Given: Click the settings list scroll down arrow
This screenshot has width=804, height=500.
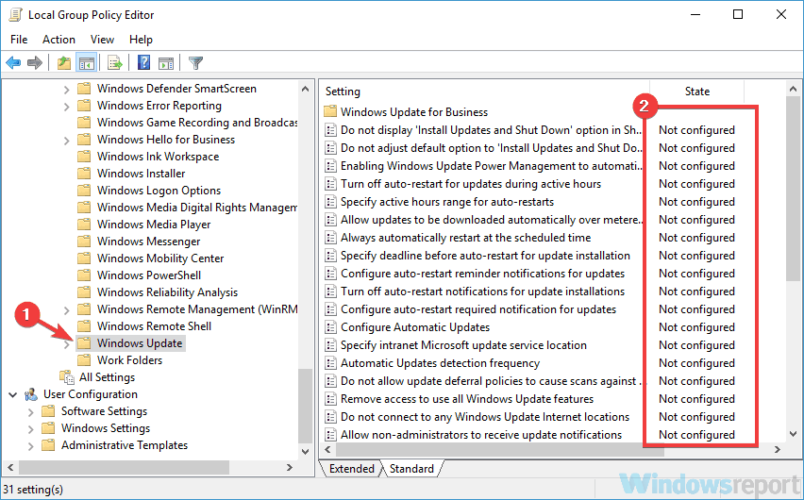Looking at the screenshot, I should 793,434.
